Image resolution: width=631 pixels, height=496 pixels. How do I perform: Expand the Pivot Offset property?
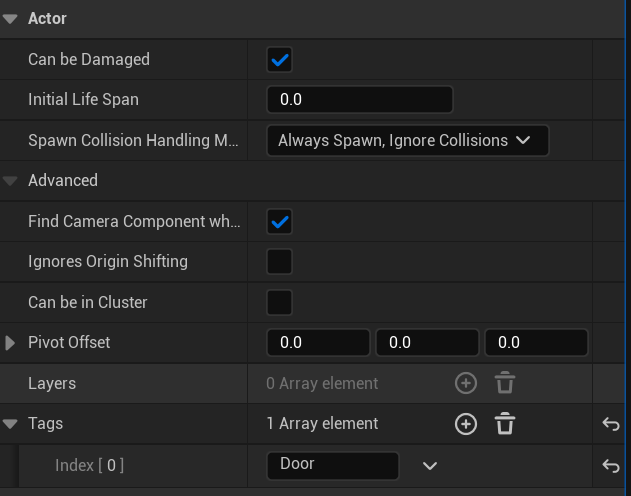point(10,343)
